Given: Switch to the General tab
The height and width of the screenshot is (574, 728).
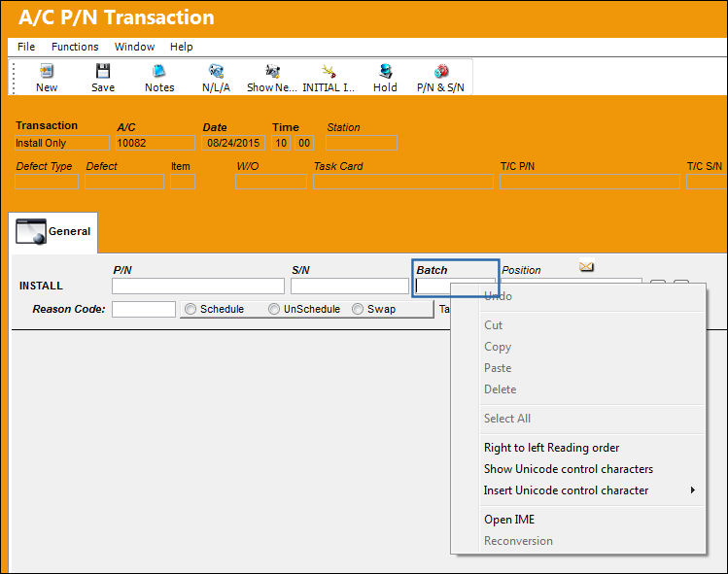Looking at the screenshot, I should [52, 232].
